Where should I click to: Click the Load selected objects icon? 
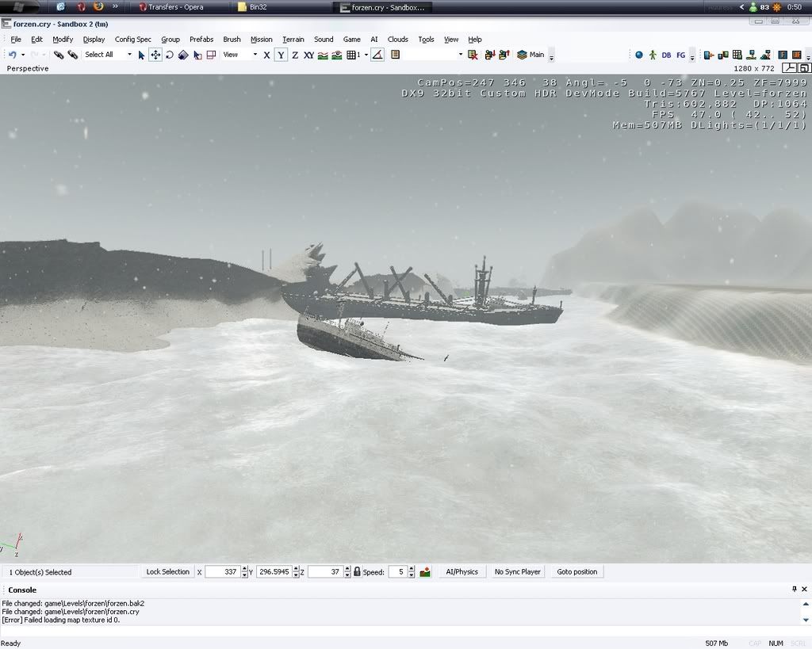[504, 55]
